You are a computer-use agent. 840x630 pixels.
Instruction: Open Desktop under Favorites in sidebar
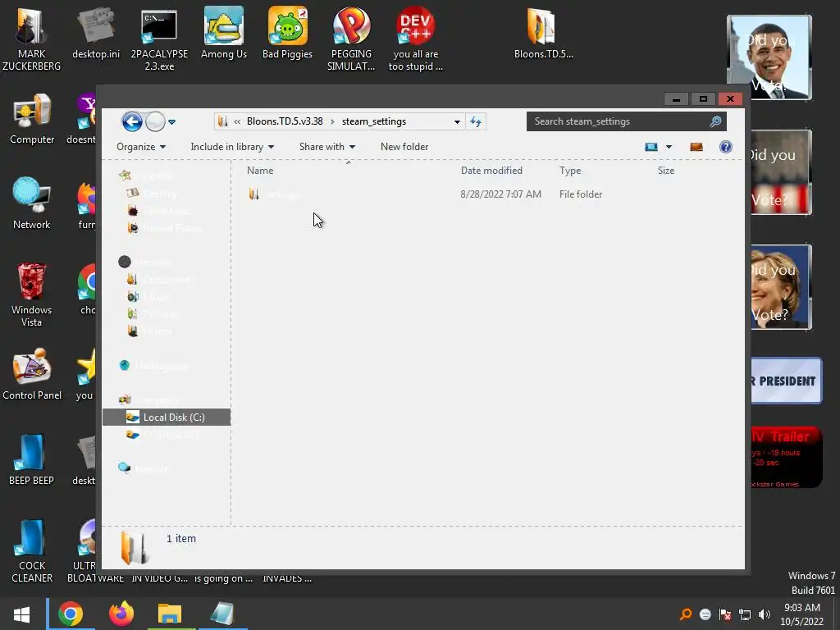click(153, 193)
